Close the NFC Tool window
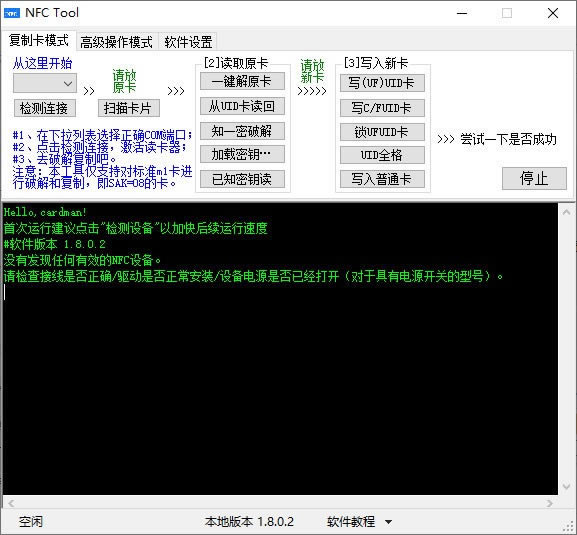This screenshot has height=535, width=577. pyautogui.click(x=553, y=13)
